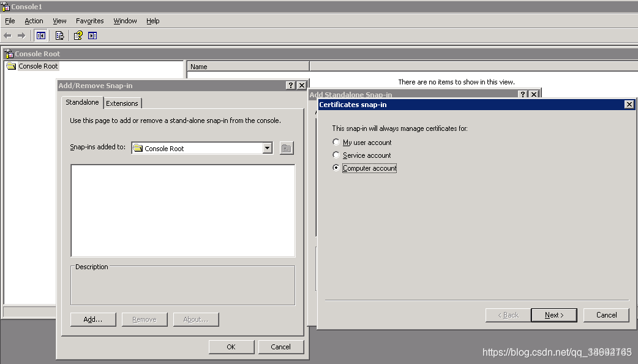Viewport: 638px width, 364px height.
Task: Open the Snap-ins added to dropdown arrow
Action: (268, 148)
